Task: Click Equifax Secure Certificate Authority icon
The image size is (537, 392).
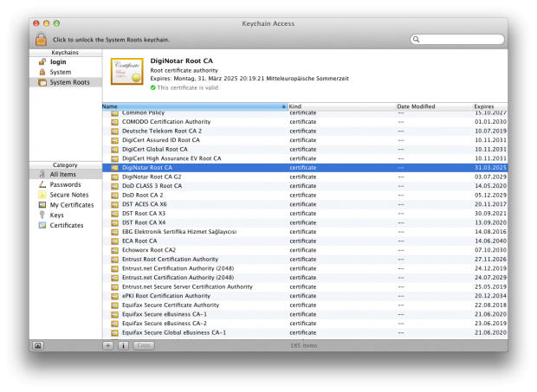Action: coord(114,305)
